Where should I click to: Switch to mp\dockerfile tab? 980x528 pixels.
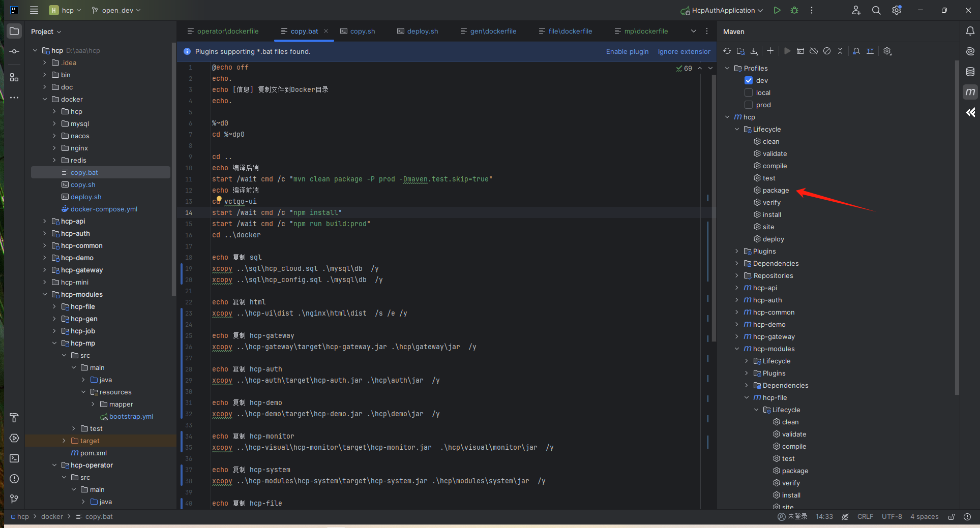click(641, 31)
